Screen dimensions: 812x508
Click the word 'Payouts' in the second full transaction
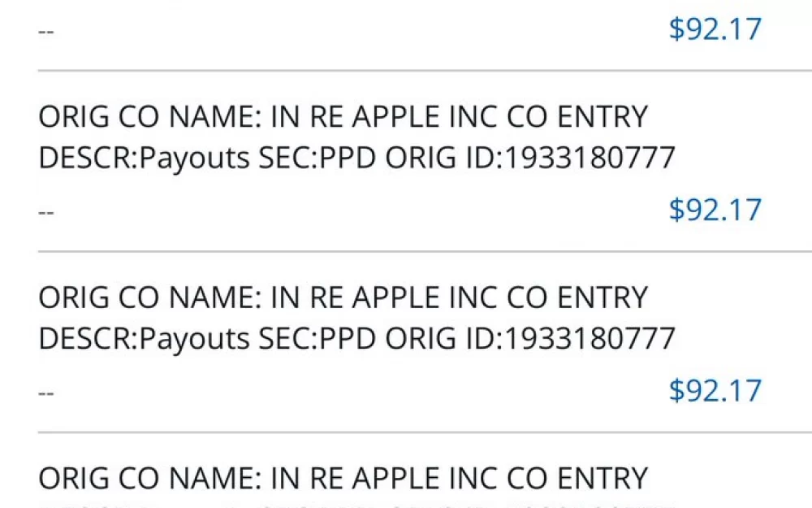coord(194,340)
